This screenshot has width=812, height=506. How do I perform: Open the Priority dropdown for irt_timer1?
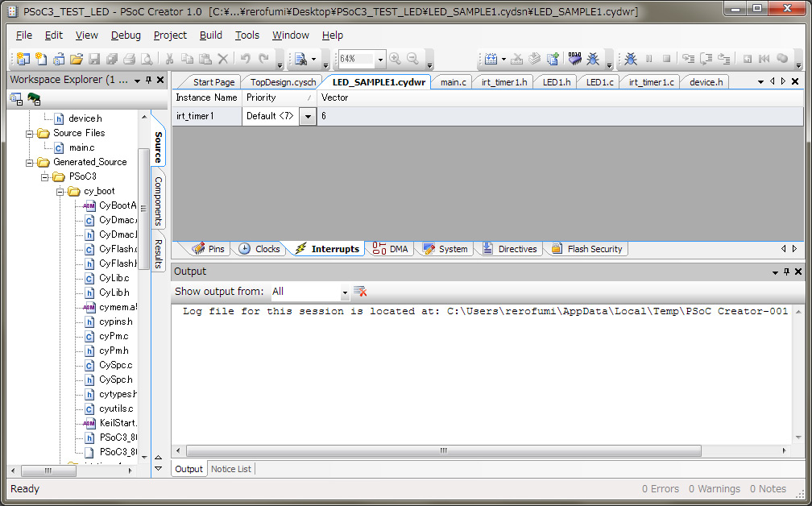coord(308,116)
